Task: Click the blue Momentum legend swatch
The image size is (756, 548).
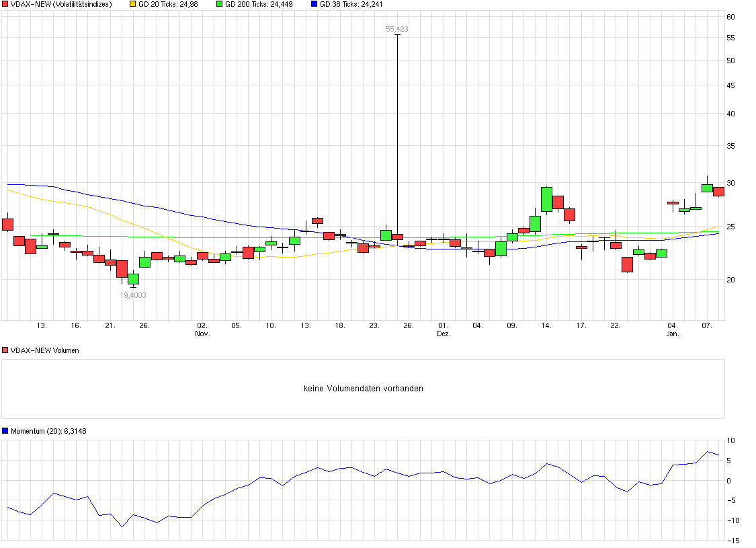Action: coord(5,431)
